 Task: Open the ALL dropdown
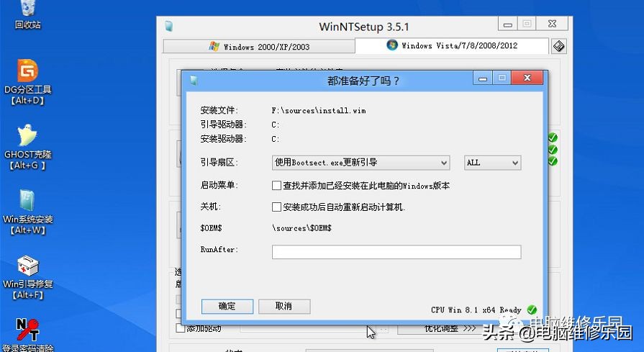pos(492,163)
